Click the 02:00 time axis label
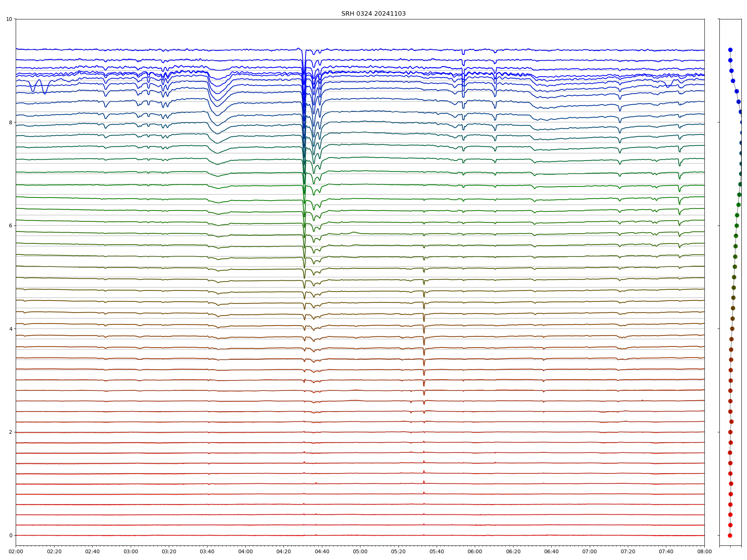This screenshot has width=747, height=560. (x=16, y=551)
